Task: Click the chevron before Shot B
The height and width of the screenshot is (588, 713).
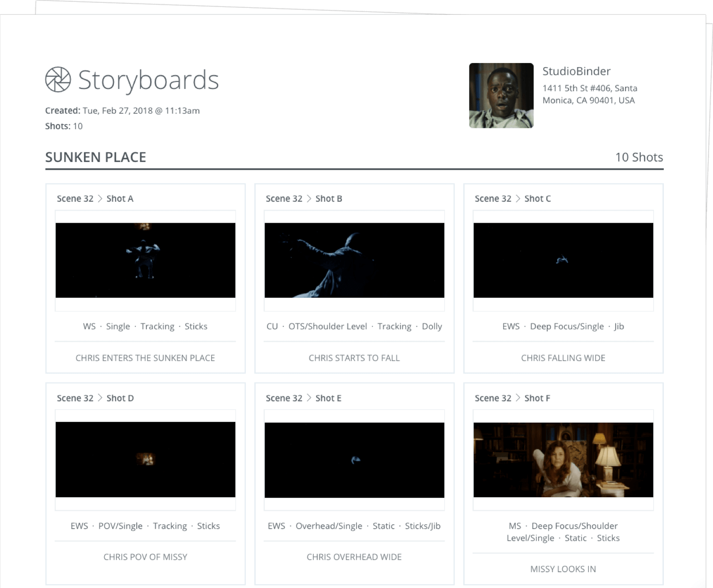Action: click(x=309, y=199)
